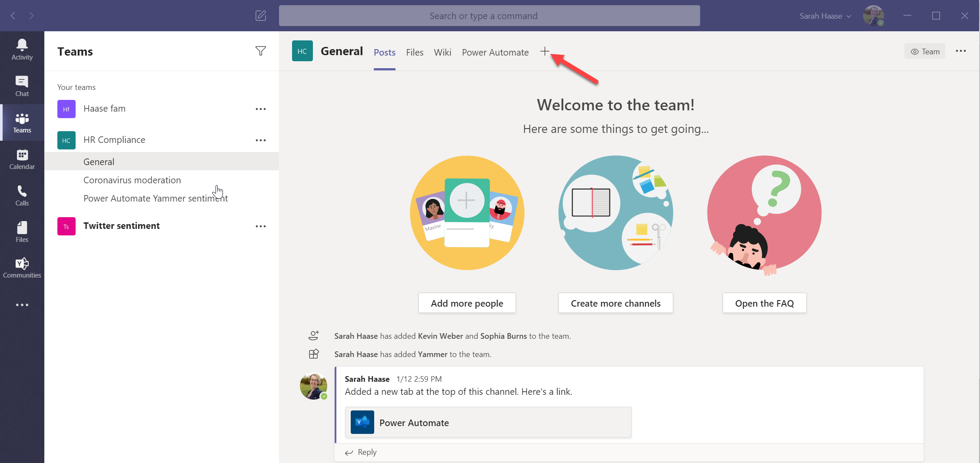Reply to Sarah Haase's post
The width and height of the screenshot is (980, 463).
(366, 452)
